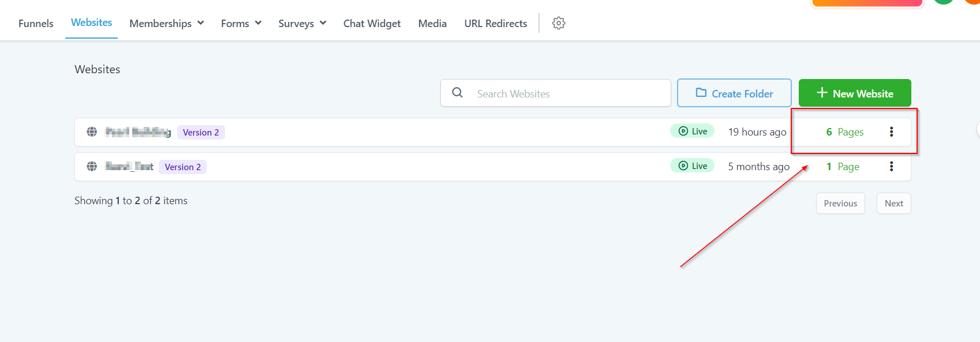Click the search magnifier icon
This screenshot has height=342, width=980.
click(x=457, y=93)
